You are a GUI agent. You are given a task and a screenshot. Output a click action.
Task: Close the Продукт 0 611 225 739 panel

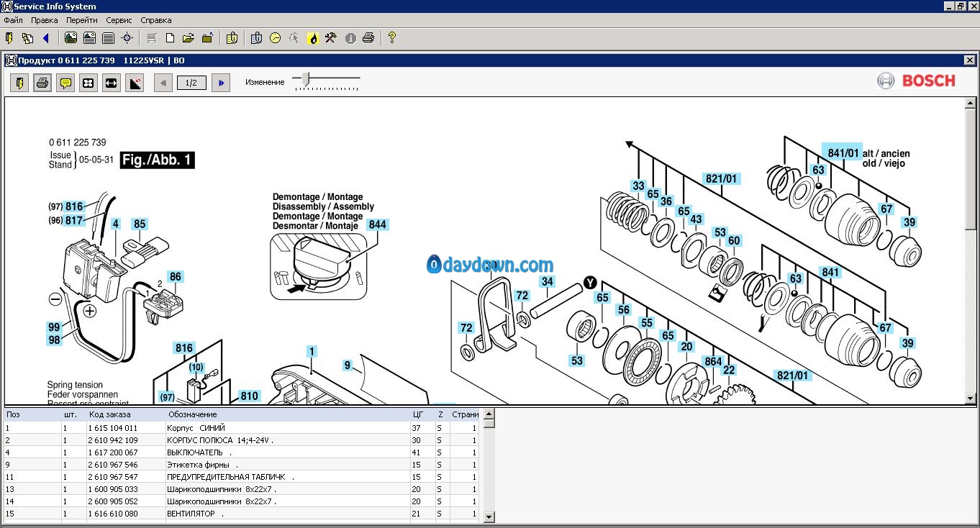(x=969, y=60)
